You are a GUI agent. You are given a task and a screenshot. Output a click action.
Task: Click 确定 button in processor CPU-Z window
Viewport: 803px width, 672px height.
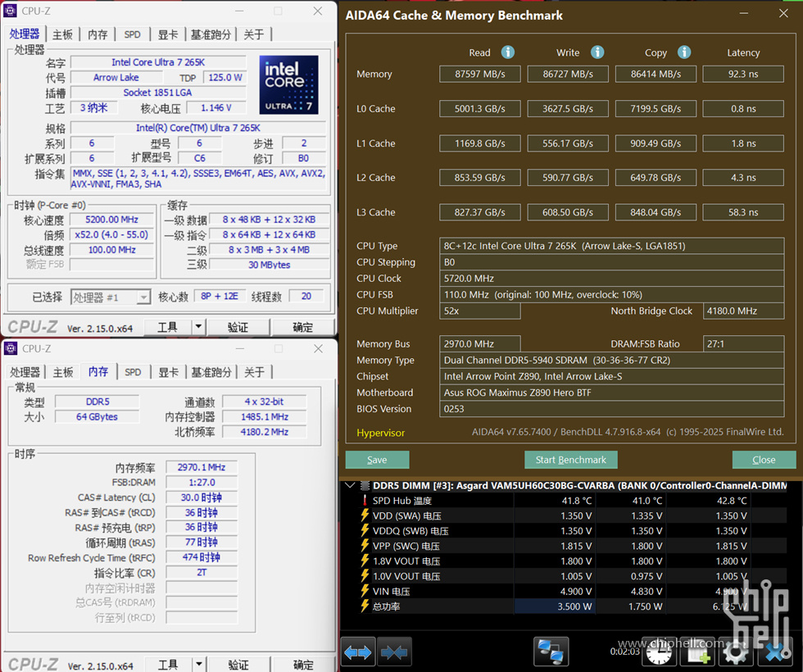[302, 327]
